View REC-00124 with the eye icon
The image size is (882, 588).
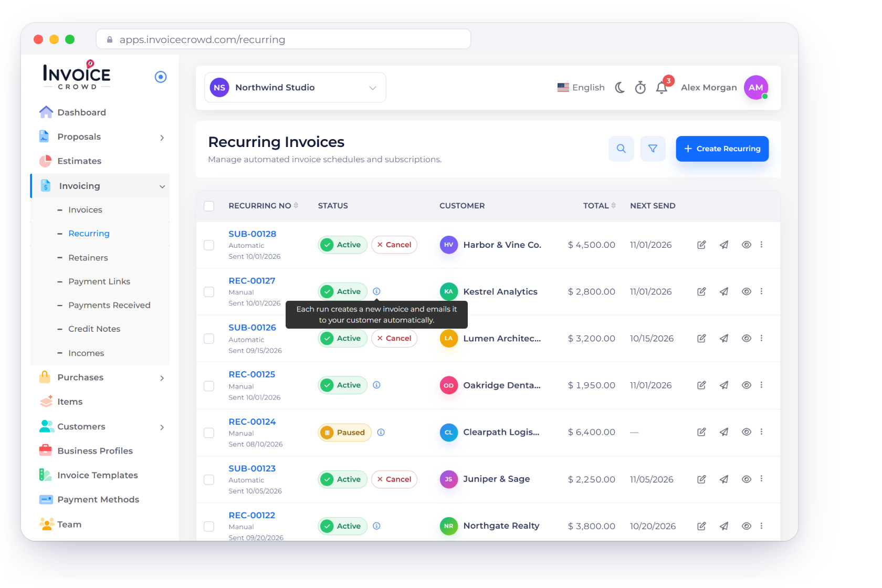tap(747, 432)
